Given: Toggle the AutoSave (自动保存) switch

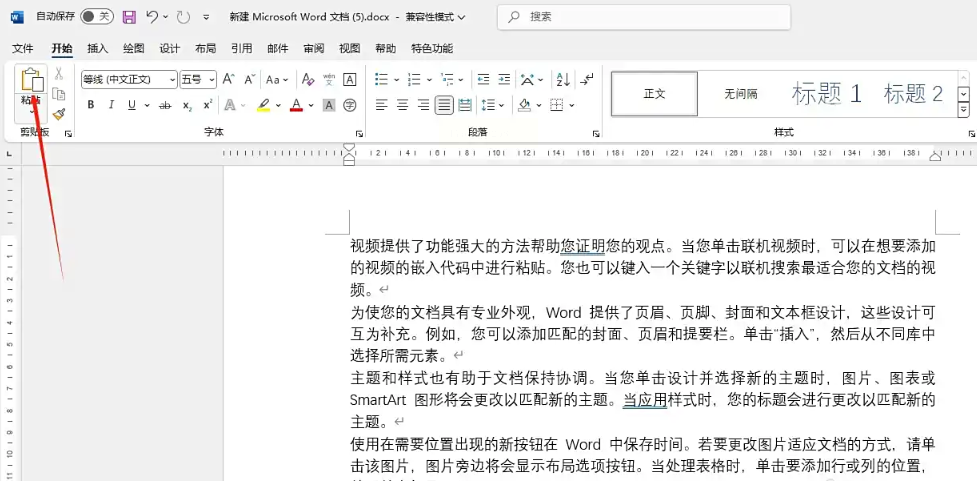Looking at the screenshot, I should pyautogui.click(x=96, y=17).
